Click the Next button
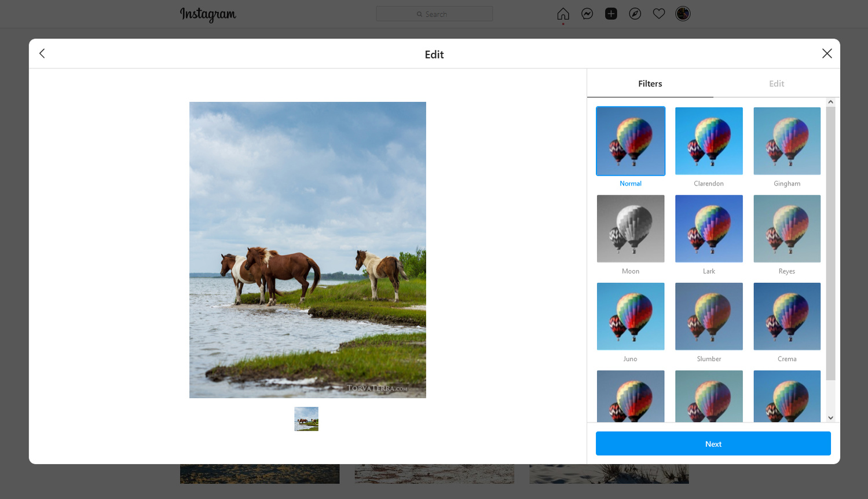Screen dimensions: 868x499 coord(713,443)
